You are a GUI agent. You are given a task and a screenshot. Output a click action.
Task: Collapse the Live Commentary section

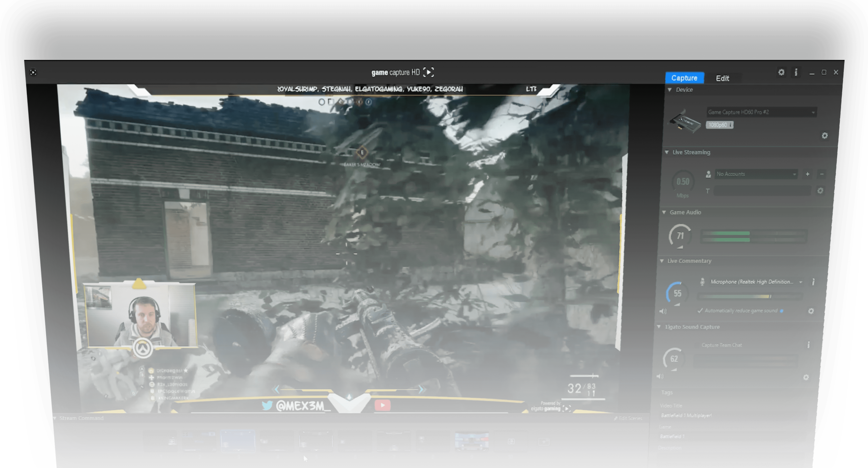click(661, 261)
